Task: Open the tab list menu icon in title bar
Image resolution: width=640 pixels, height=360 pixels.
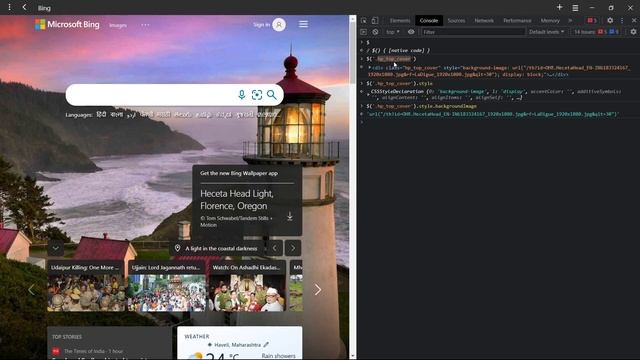Action: coord(575,8)
